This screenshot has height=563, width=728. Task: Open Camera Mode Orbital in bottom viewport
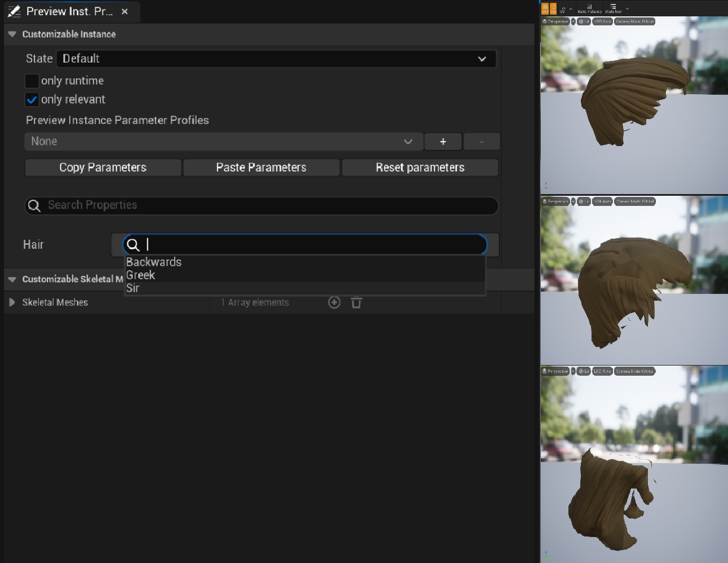pyautogui.click(x=635, y=371)
